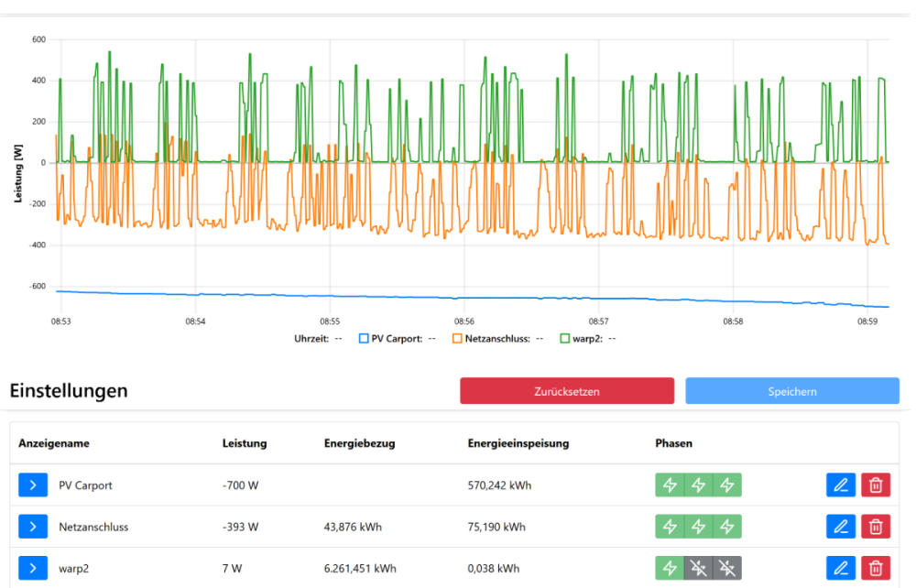The image size is (916, 588).
Task: Toggle PV Carport series in chart legend
Action: pos(390,339)
